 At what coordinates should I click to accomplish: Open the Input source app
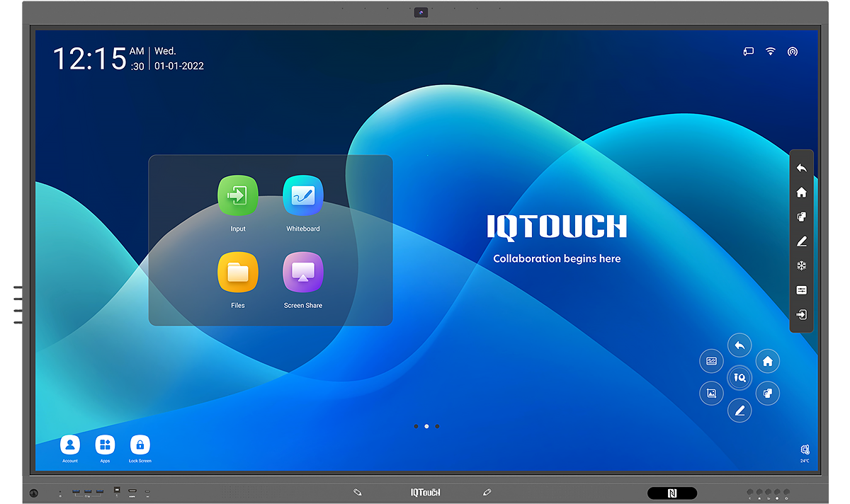click(238, 196)
